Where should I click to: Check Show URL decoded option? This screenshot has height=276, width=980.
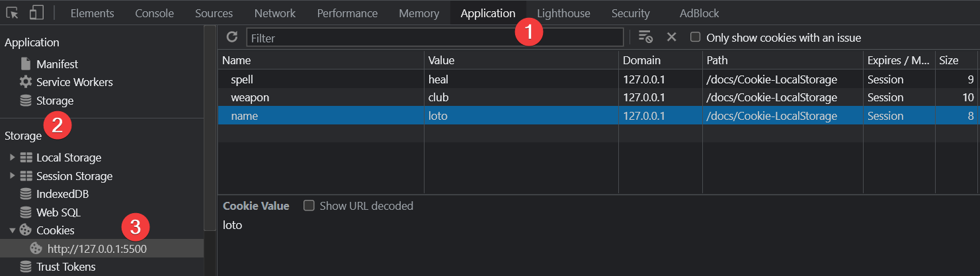309,206
